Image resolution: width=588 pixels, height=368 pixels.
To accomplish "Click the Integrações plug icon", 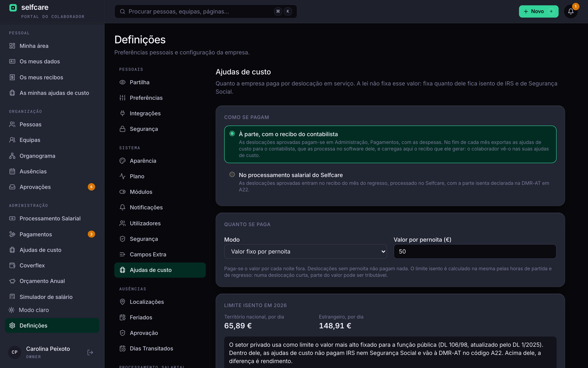I will pos(122,113).
